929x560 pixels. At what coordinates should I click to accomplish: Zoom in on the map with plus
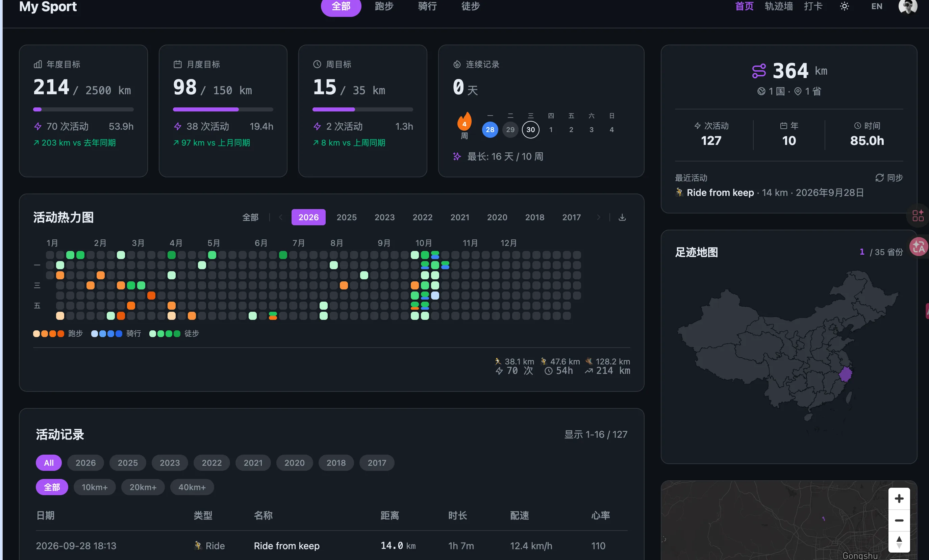[x=899, y=499]
